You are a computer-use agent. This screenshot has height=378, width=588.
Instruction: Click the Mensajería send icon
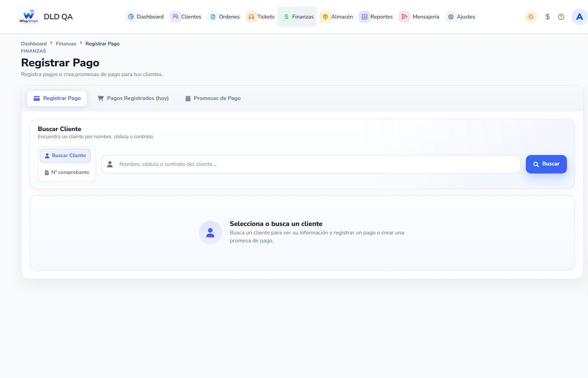[404, 17]
